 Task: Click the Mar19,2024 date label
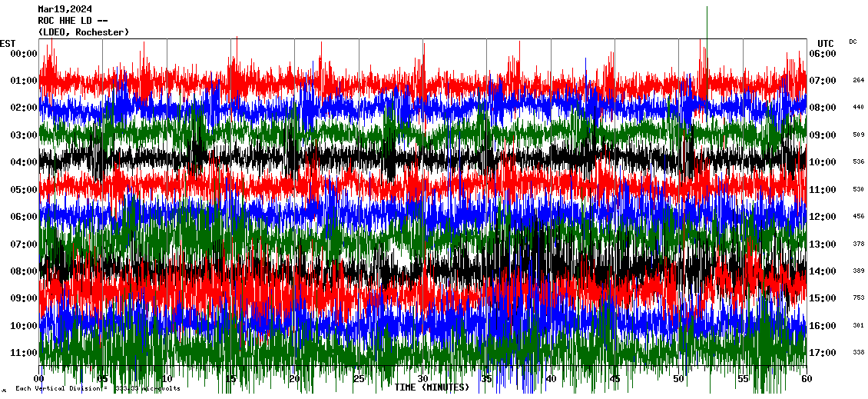(65, 9)
